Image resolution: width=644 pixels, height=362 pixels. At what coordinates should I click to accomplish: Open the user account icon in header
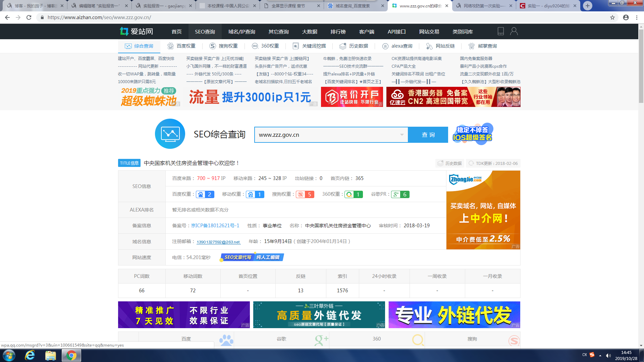click(514, 31)
